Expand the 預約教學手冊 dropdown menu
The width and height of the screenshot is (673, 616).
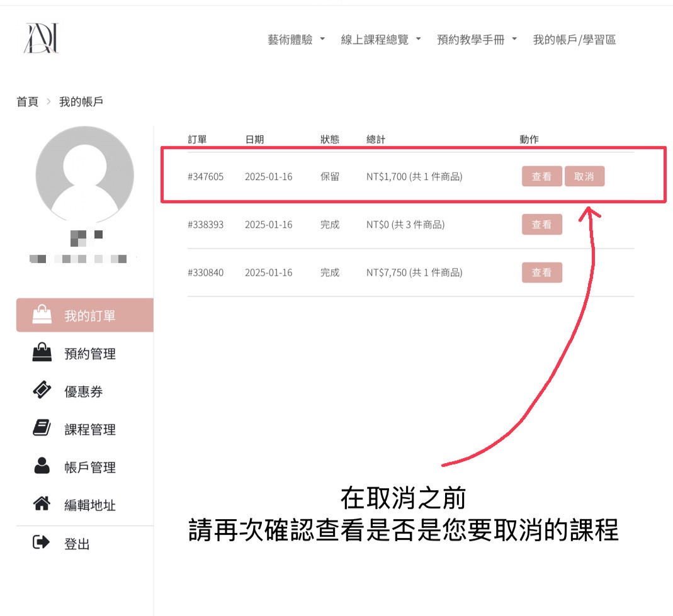coord(477,40)
